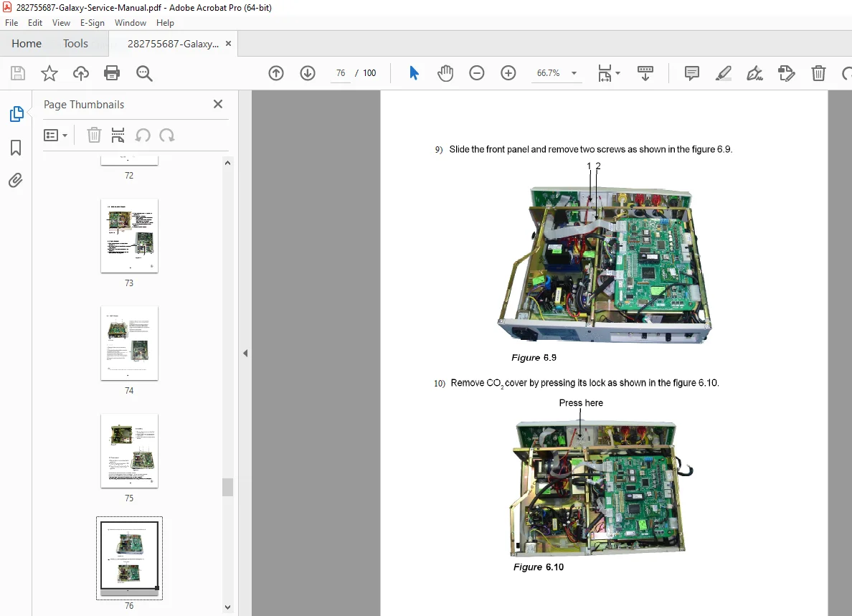852x616 pixels.
Task: Print the document using printer icon
Action: 112,73
